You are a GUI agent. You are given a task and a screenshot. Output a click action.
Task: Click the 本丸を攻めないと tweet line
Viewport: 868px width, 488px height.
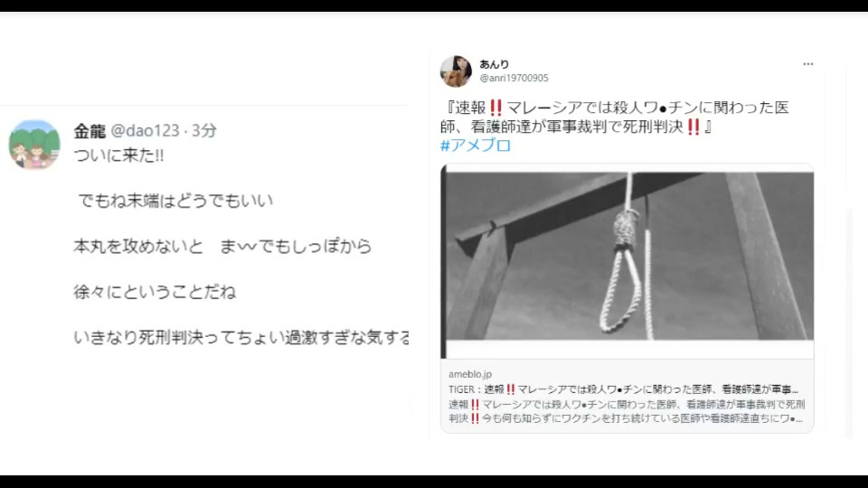pyautogui.click(x=222, y=246)
